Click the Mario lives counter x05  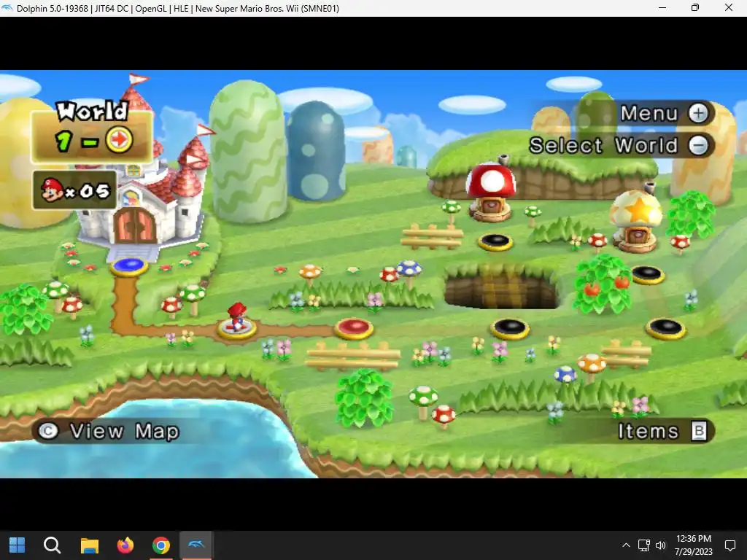(75, 190)
